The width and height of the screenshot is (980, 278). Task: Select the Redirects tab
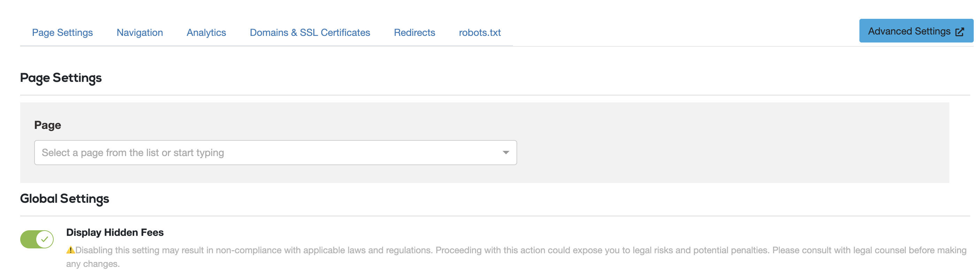click(414, 33)
